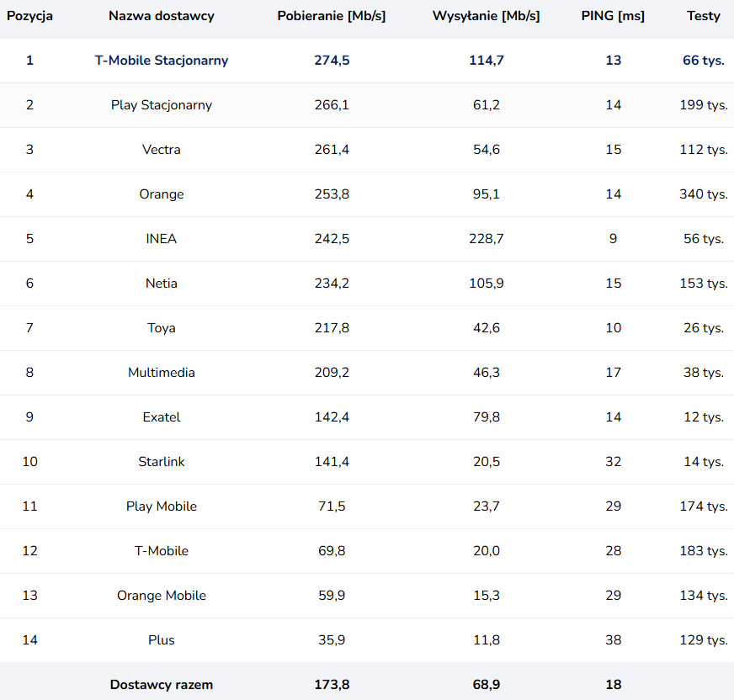Select the 'Netia' provider name

click(162, 284)
